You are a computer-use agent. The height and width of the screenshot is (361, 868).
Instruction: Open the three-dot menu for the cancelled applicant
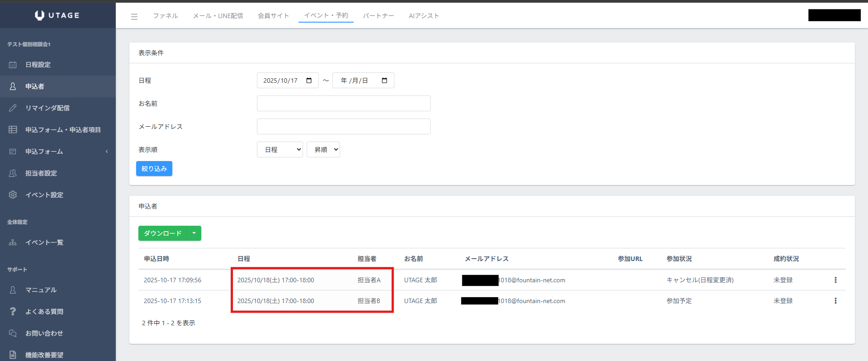pyautogui.click(x=835, y=280)
